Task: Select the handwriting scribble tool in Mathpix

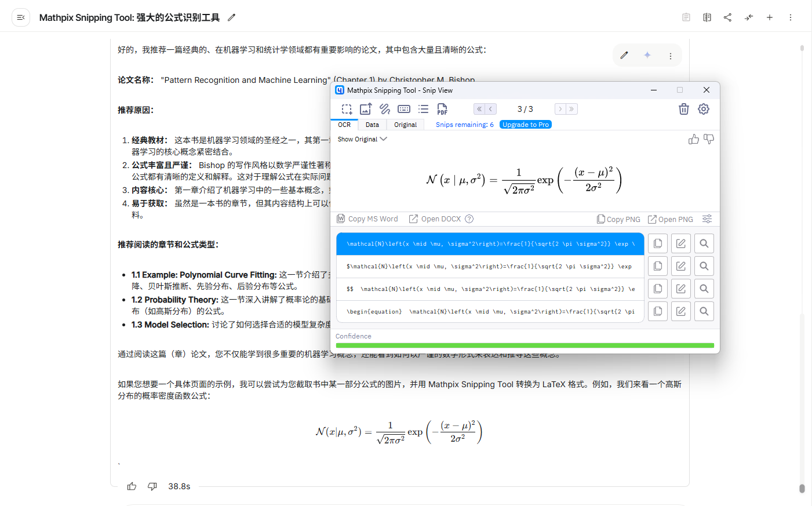Action: pos(385,109)
